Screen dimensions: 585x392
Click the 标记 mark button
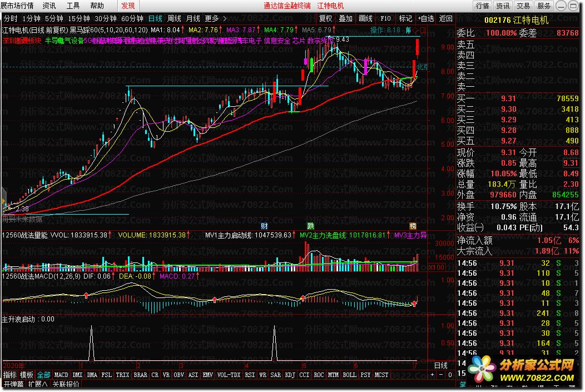click(405, 18)
